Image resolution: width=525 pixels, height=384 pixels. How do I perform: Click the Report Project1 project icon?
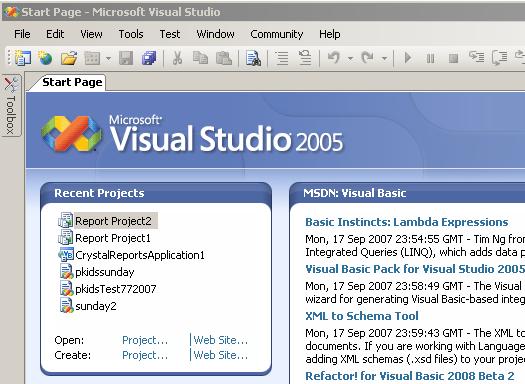pyautogui.click(x=66, y=238)
